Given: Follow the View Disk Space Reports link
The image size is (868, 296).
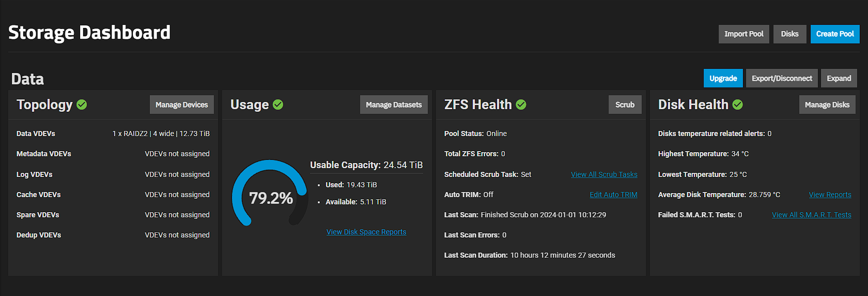Looking at the screenshot, I should [366, 232].
